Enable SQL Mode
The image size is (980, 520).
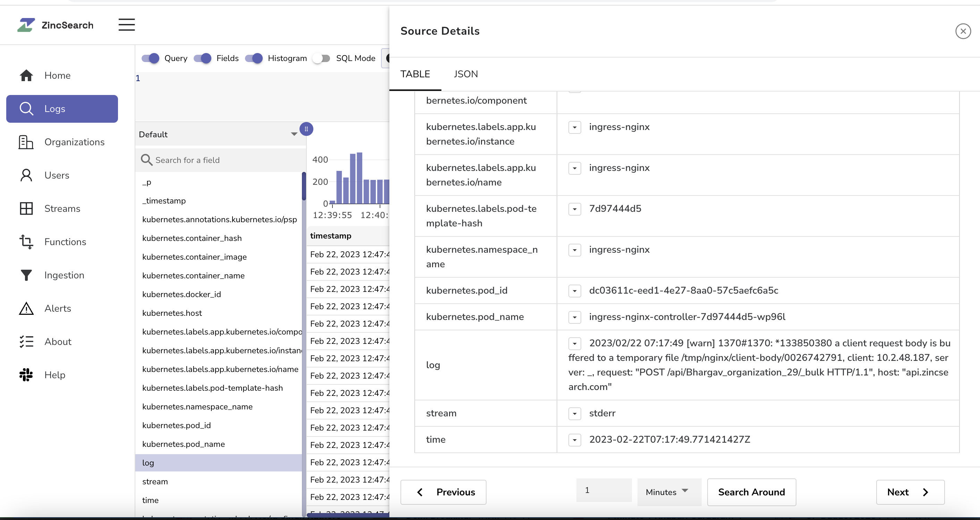[x=321, y=58]
